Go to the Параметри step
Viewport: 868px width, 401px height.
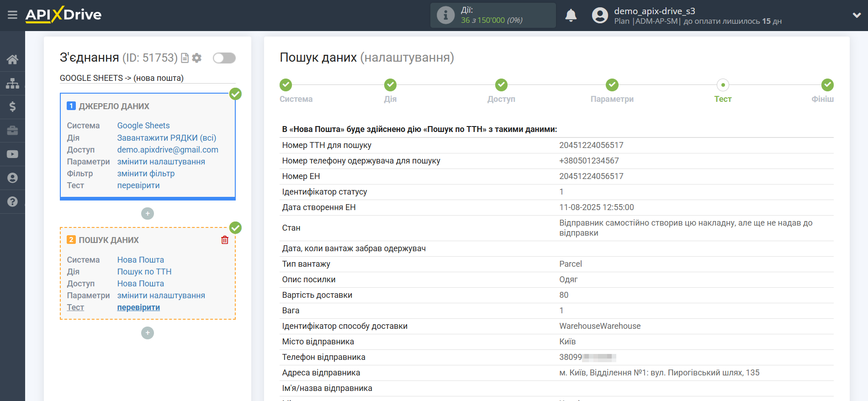612,85
